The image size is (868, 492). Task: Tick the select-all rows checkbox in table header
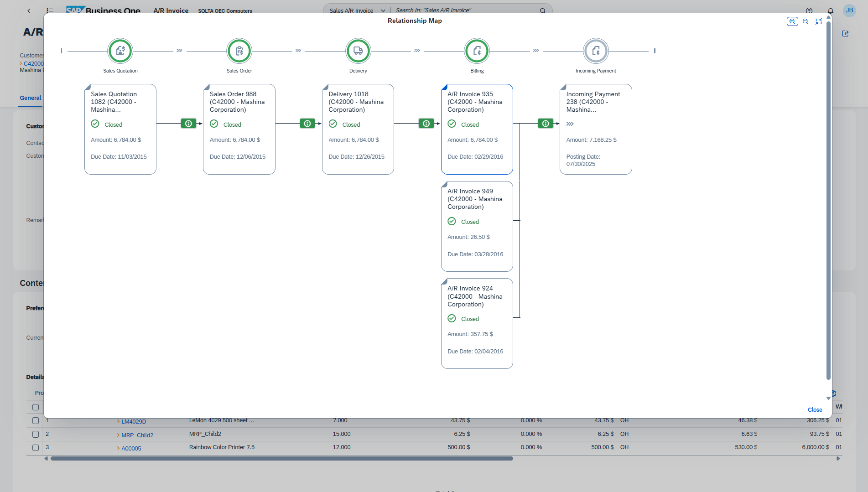click(x=36, y=407)
